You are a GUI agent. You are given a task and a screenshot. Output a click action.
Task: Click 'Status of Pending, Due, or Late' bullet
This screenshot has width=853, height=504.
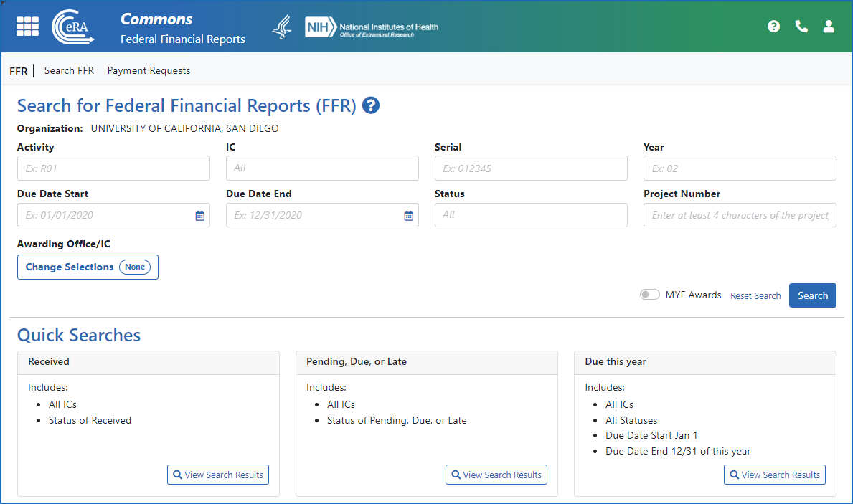click(397, 420)
